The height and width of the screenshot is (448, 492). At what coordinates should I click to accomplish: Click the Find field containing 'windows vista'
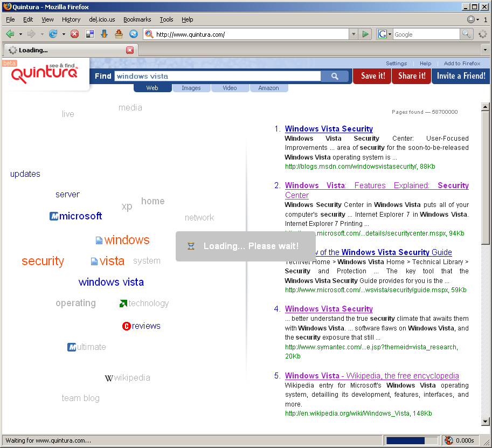click(218, 77)
